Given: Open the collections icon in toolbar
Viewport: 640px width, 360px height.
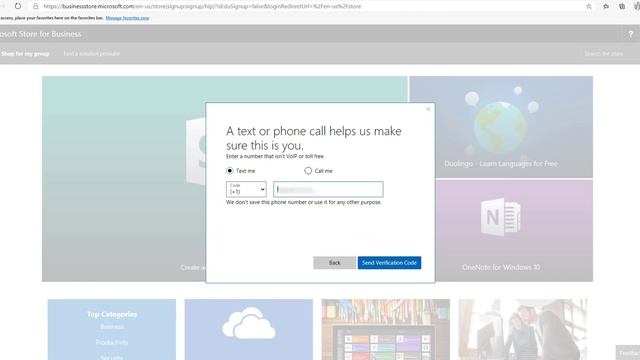Looking at the screenshot, I should tap(622, 6).
